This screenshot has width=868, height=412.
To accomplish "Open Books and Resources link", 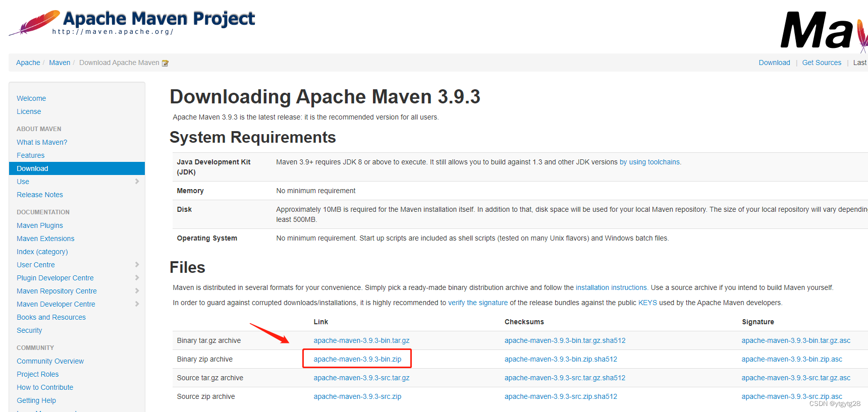I will (51, 317).
